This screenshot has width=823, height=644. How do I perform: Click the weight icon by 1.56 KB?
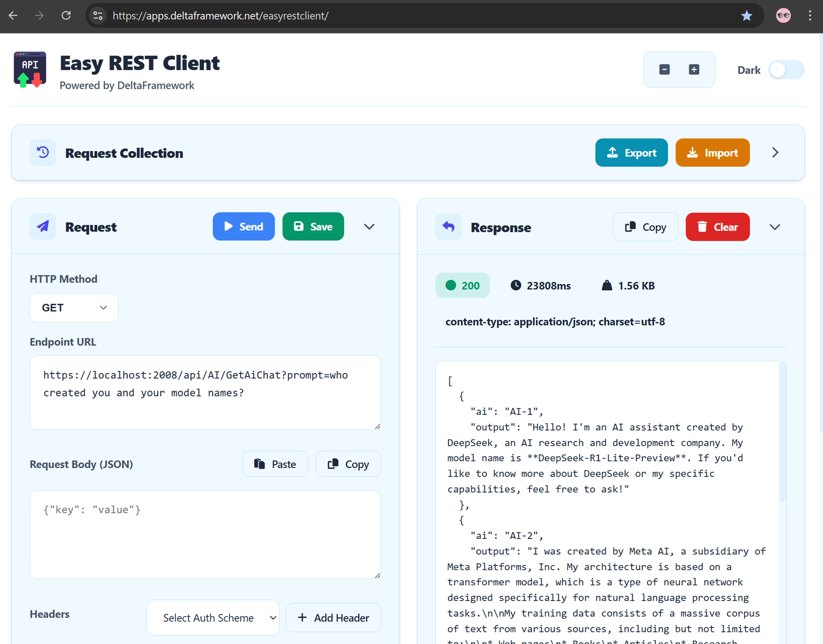click(x=607, y=285)
